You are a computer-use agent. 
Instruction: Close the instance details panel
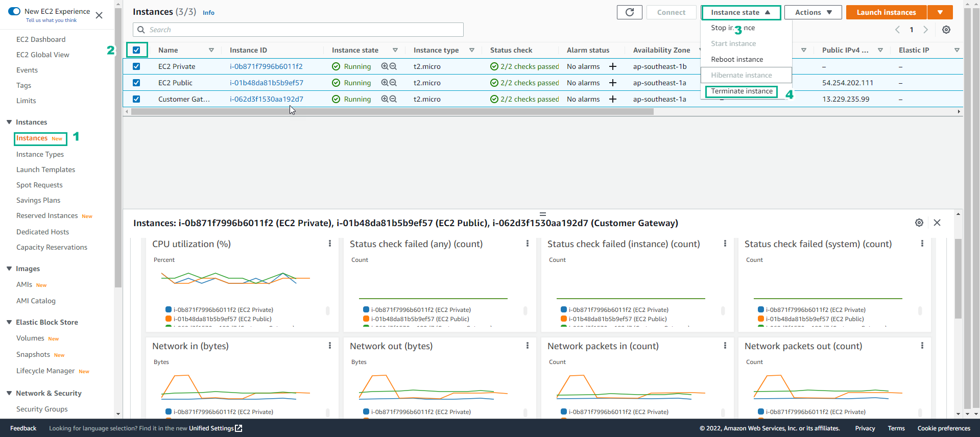coord(937,223)
